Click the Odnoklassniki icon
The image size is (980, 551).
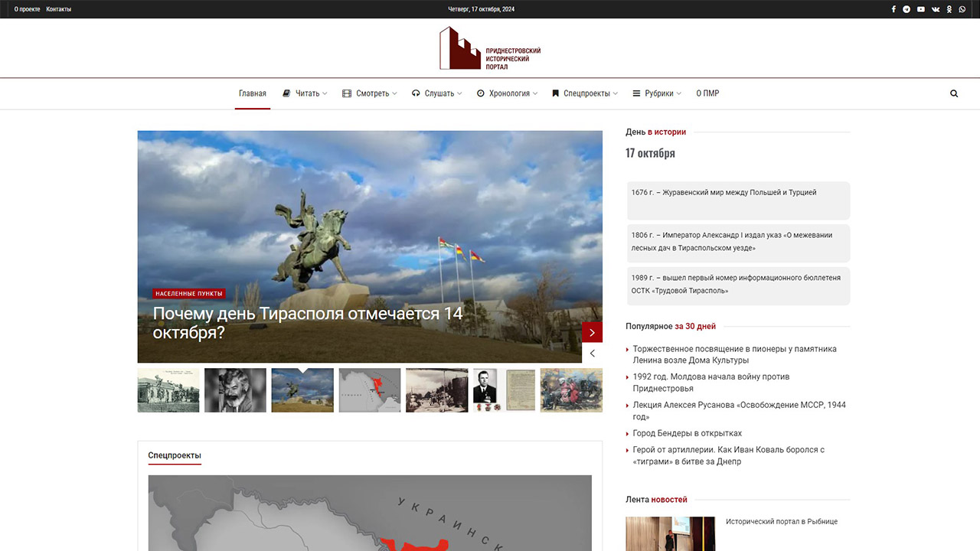tap(949, 9)
